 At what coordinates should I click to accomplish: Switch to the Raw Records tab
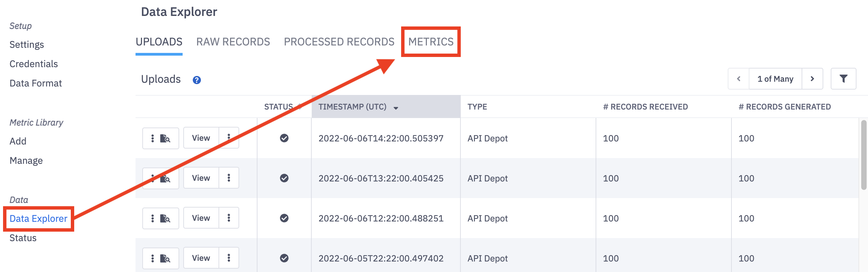[233, 42]
